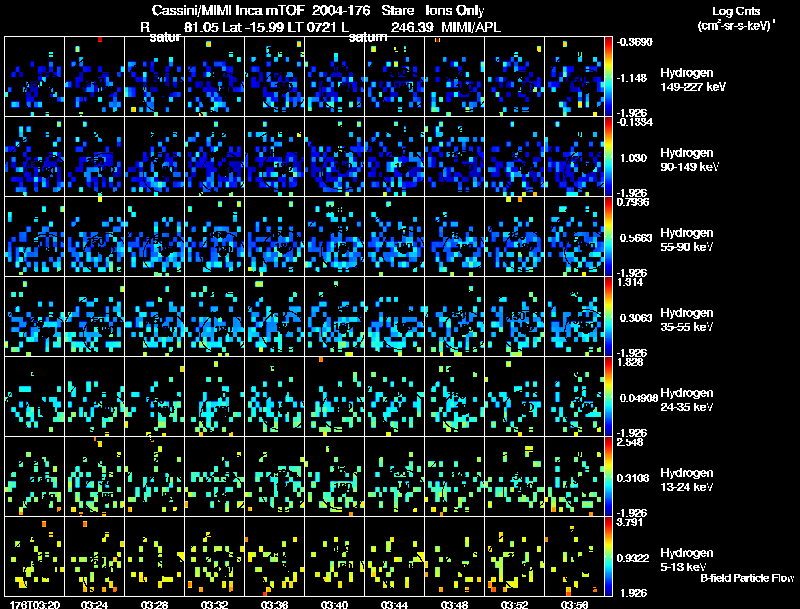The width and height of the screenshot is (800, 609).
Task: Click the '0.04908' colorbar value
Action: pyautogui.click(x=639, y=398)
